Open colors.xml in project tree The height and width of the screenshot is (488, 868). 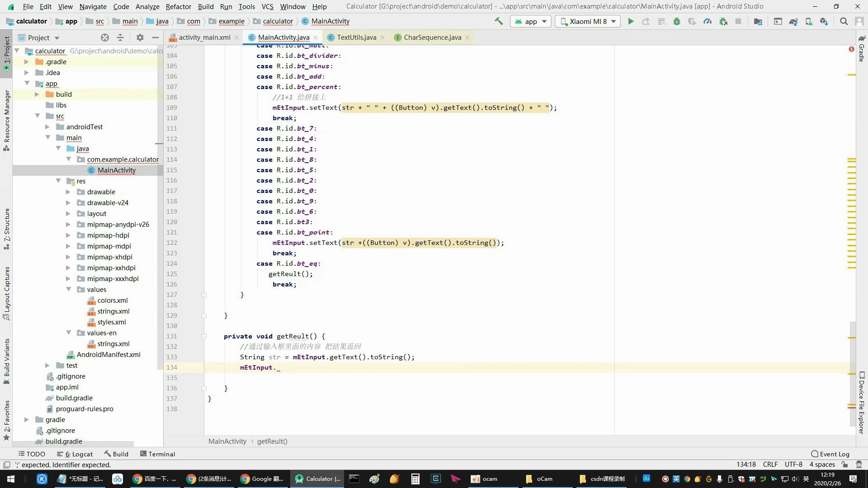coord(113,300)
